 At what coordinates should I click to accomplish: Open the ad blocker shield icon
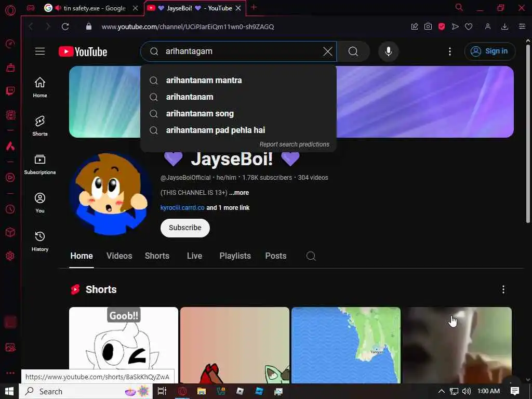[x=442, y=26]
